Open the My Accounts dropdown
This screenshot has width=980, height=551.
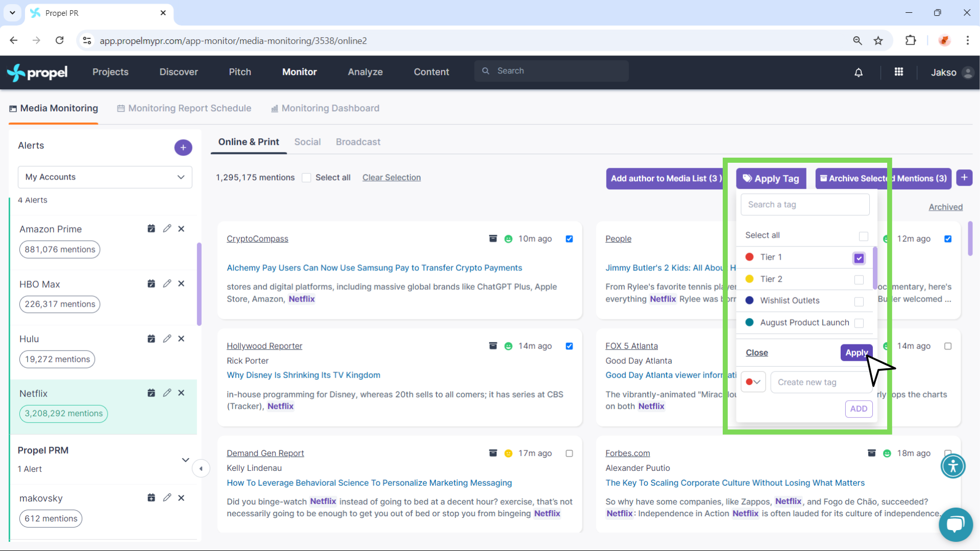coord(105,177)
